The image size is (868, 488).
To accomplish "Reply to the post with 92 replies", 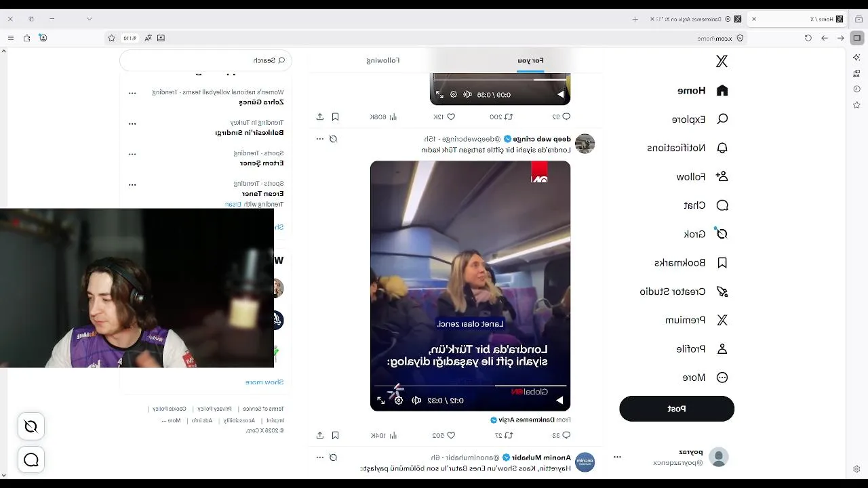I will point(561,117).
